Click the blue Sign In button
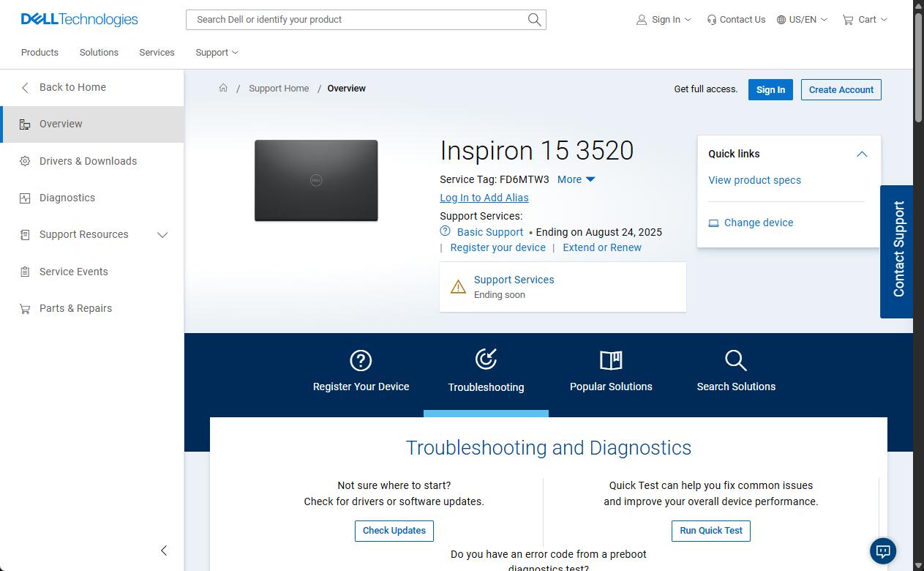Image resolution: width=924 pixels, height=571 pixels. tap(770, 89)
